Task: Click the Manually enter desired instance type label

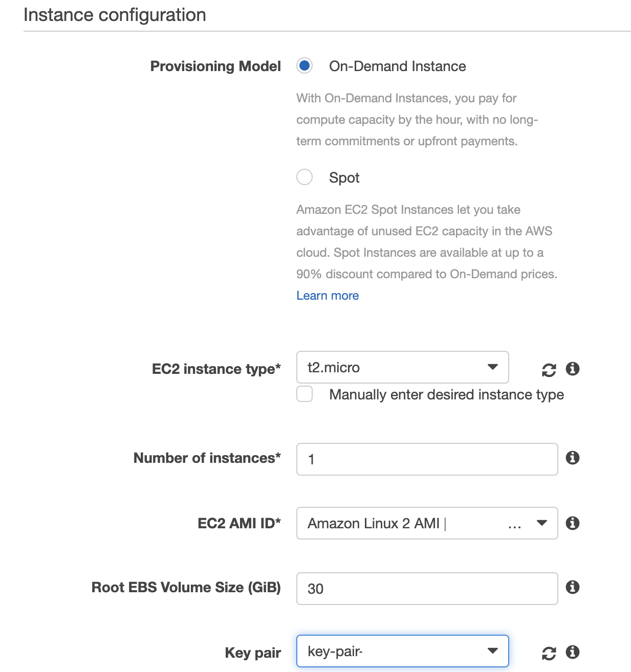Action: click(446, 395)
